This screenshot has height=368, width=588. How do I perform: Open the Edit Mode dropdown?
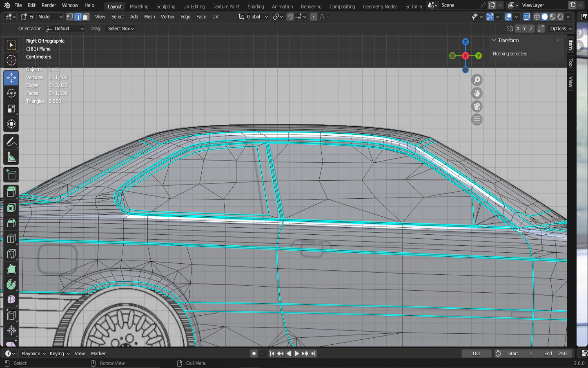click(41, 17)
